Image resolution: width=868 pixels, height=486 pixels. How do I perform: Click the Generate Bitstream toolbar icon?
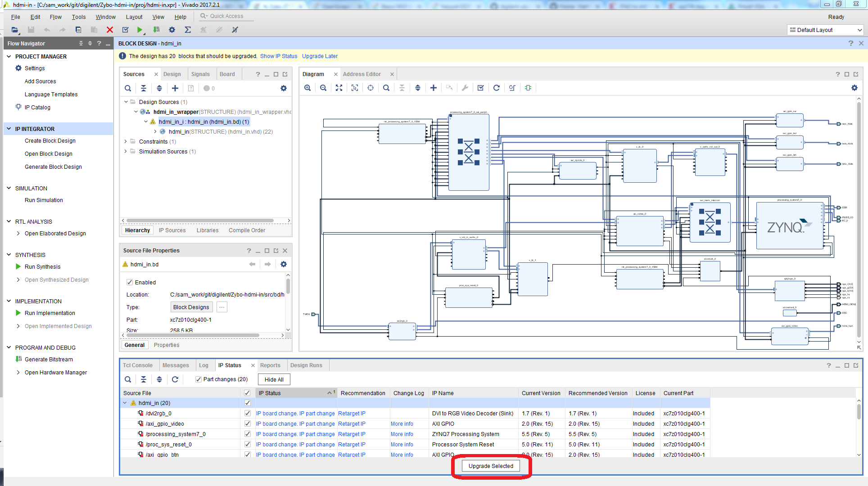(x=156, y=30)
